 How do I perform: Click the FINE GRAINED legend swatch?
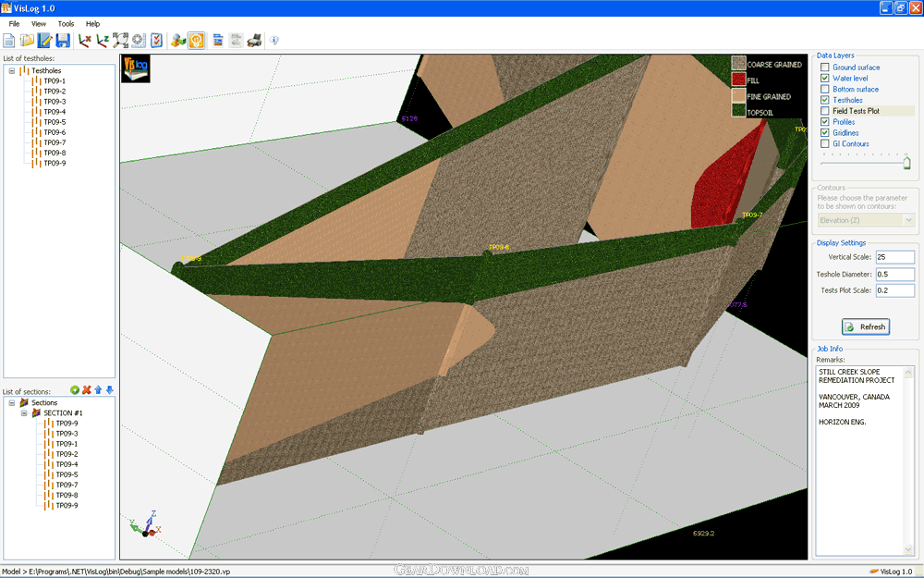(738, 95)
